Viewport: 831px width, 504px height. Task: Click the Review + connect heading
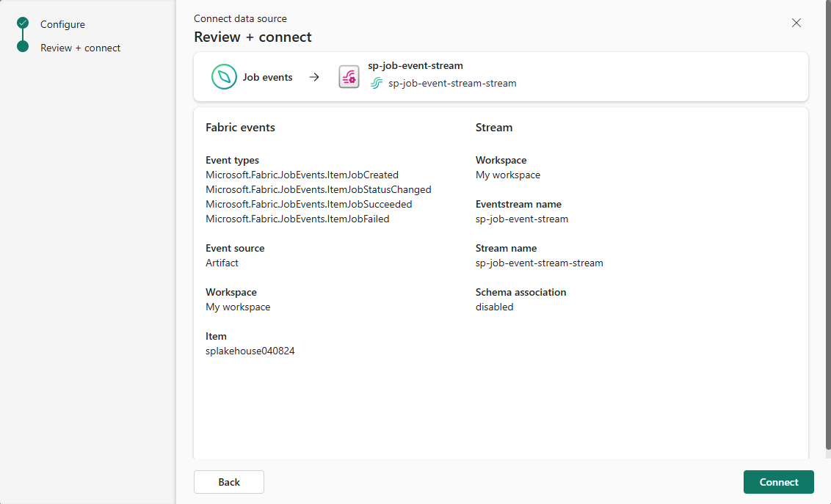pos(253,37)
